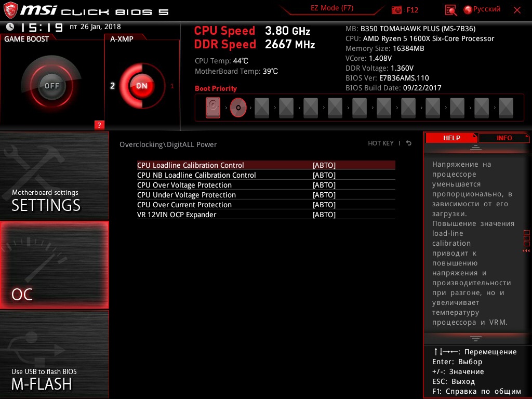The width and height of the screenshot is (532, 399).
Task: Toggle the A-XMP ON button
Action: [x=142, y=86]
